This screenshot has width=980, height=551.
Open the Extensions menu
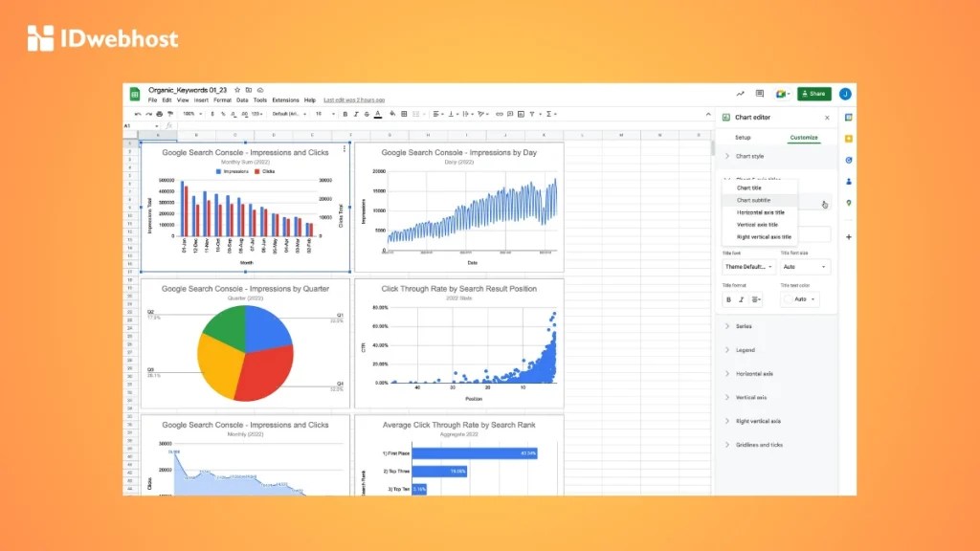(x=285, y=99)
